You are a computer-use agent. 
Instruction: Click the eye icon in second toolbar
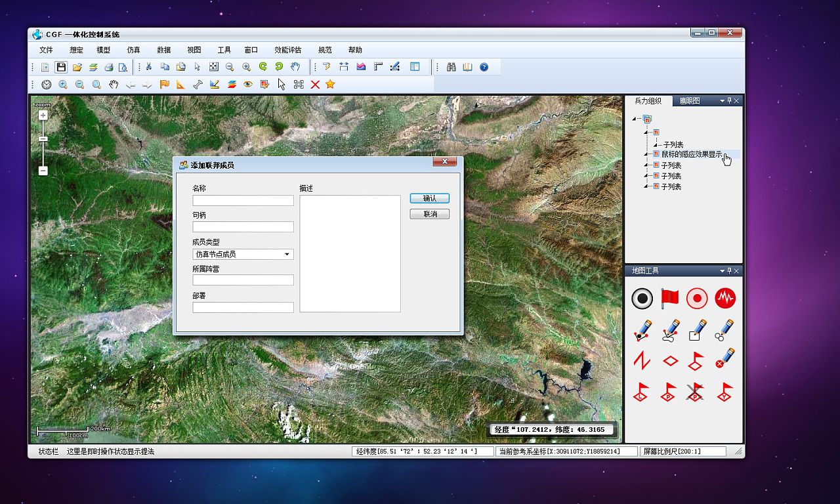248,84
